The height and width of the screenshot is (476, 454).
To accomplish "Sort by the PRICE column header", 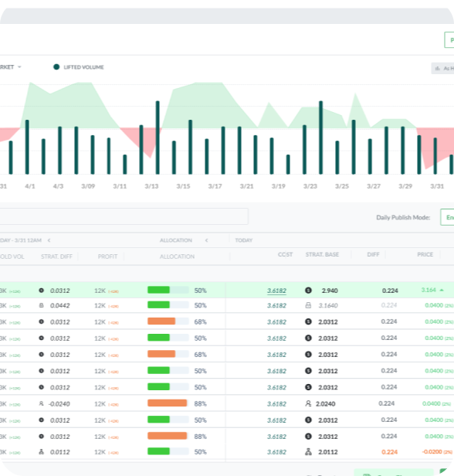I will pos(425,255).
